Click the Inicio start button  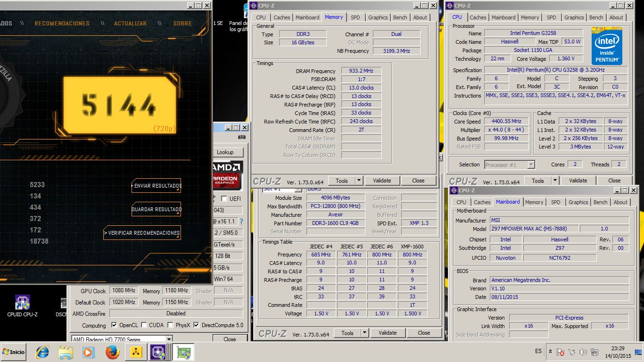pyautogui.click(x=14, y=352)
